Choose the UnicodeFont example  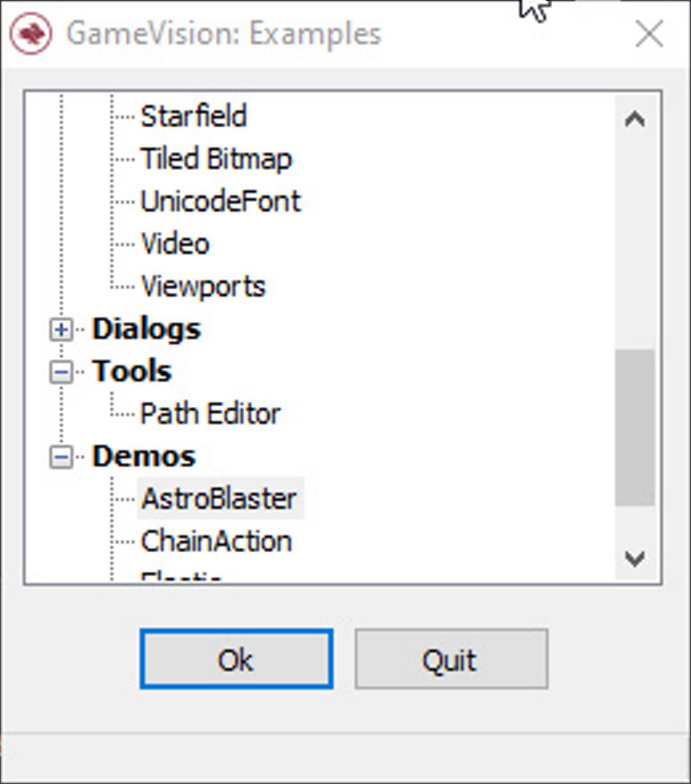[220, 202]
